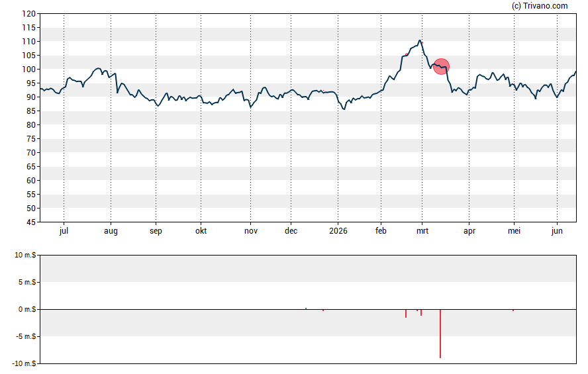Click the 55 price axis label

tap(30, 195)
